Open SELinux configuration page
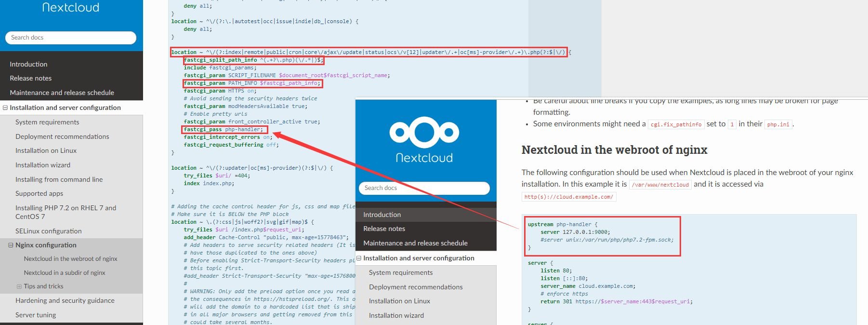This screenshot has height=325, width=868. pos(48,231)
